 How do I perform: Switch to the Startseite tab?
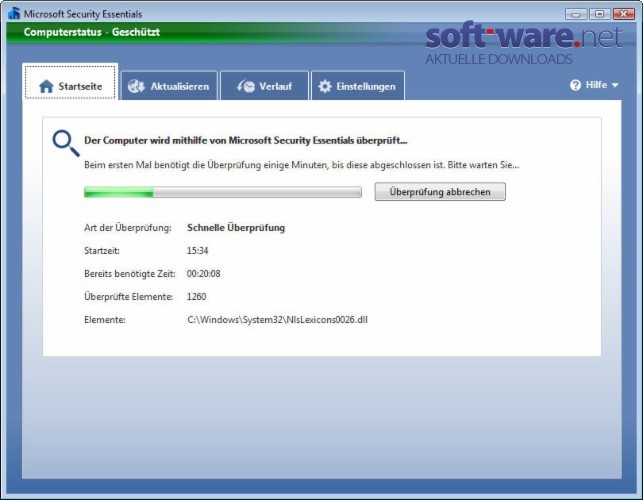pos(71,82)
